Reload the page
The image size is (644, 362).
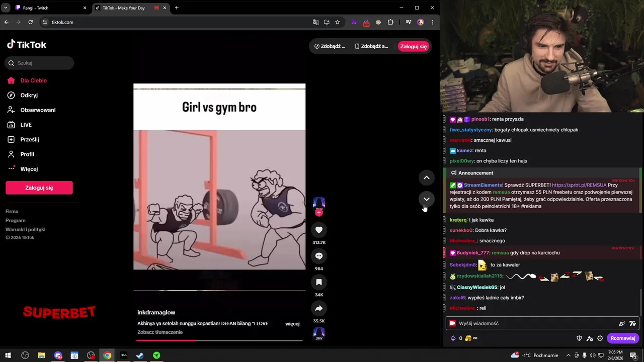[30, 22]
